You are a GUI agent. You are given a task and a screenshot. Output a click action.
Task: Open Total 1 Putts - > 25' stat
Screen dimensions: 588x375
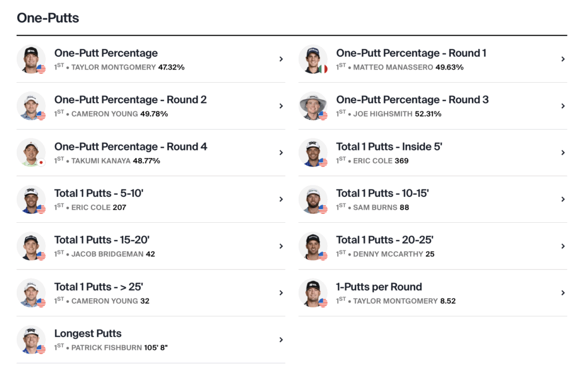coord(98,287)
